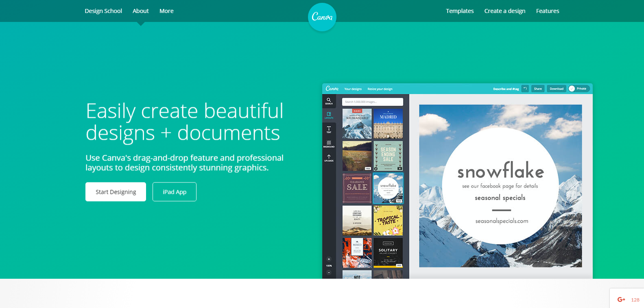
Task: Click 'seasonal specials' text on canvas
Action: (500, 198)
